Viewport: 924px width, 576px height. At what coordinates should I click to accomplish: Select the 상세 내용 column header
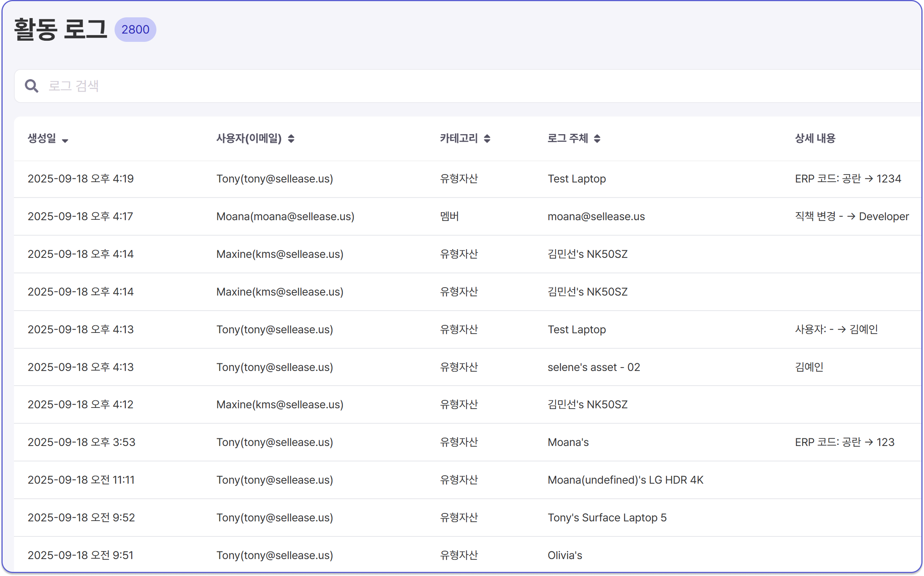tap(815, 138)
